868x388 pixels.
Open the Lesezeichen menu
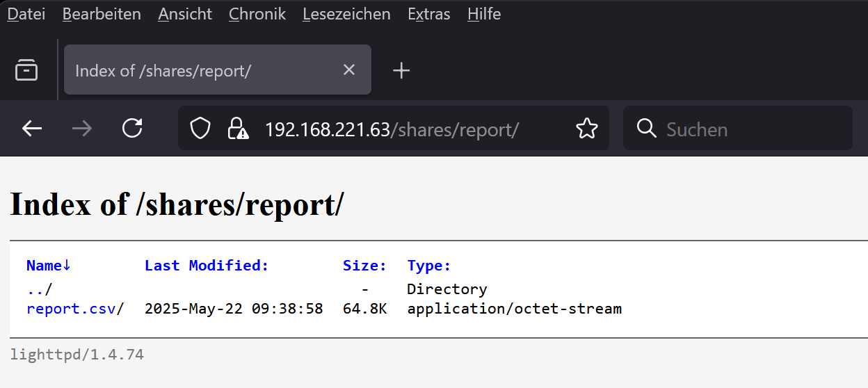[346, 14]
